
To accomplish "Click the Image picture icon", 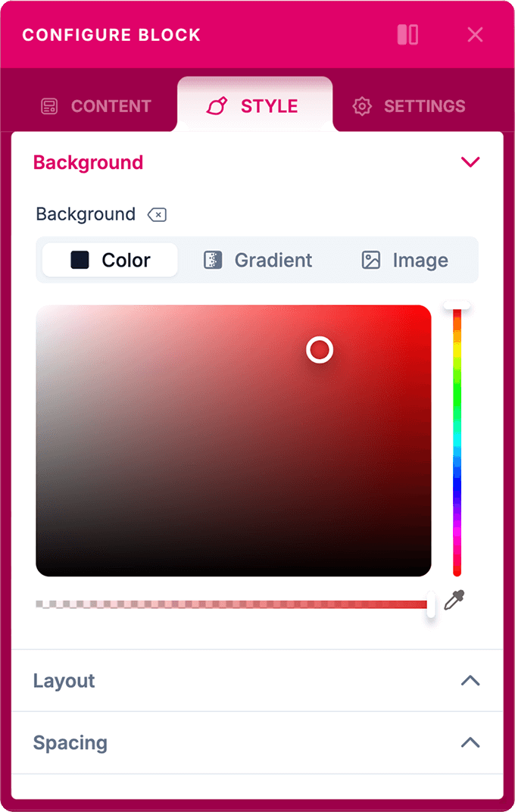I will point(371,261).
